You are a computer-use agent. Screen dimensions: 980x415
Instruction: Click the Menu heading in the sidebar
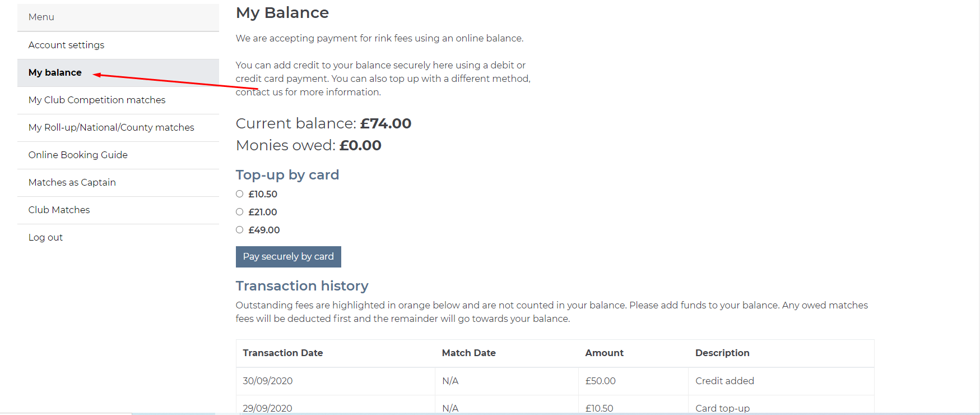click(41, 17)
